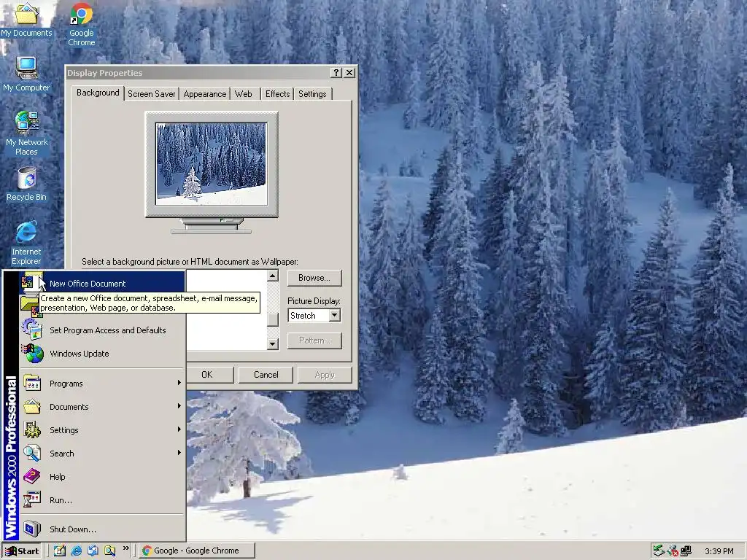
Task: Click the Search magnifier icon in Start menu
Action: 32,454
